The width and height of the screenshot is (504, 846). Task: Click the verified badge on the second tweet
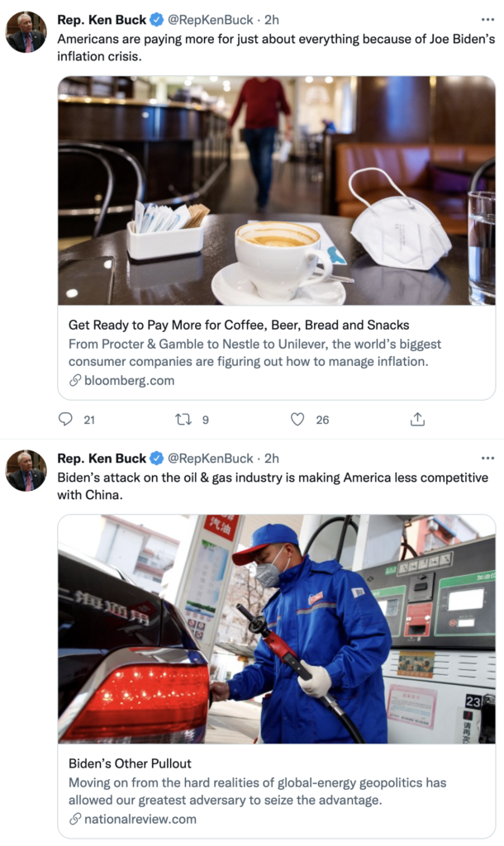[x=155, y=459]
